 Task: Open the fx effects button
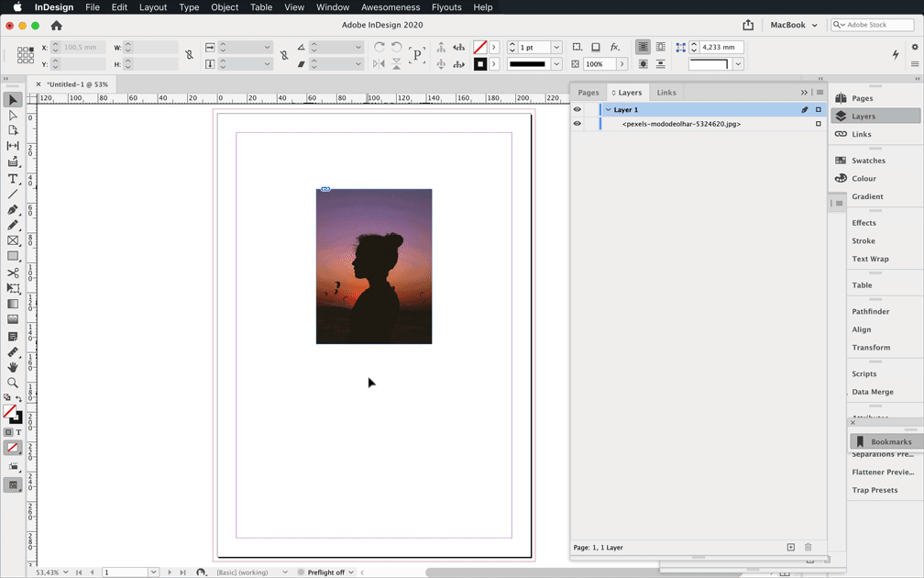614,47
